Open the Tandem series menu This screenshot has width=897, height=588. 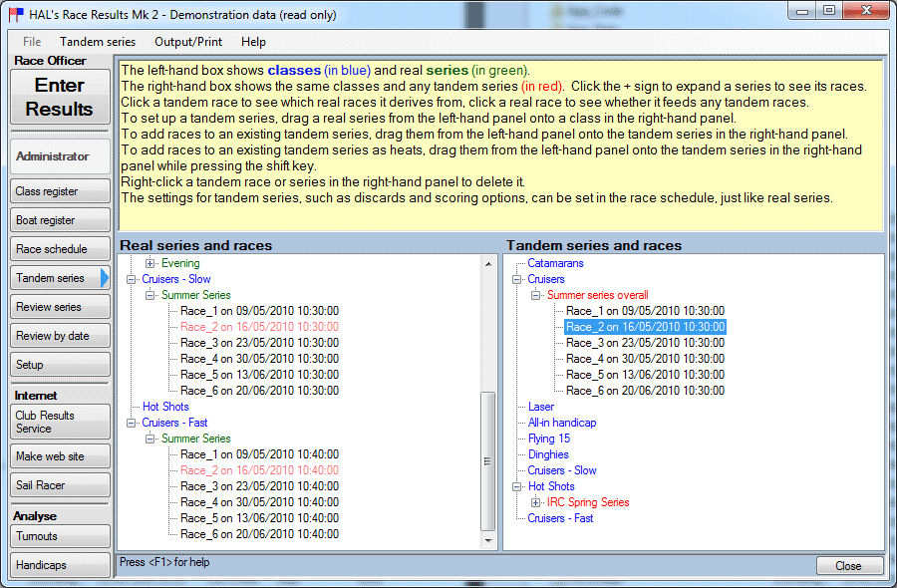98,42
